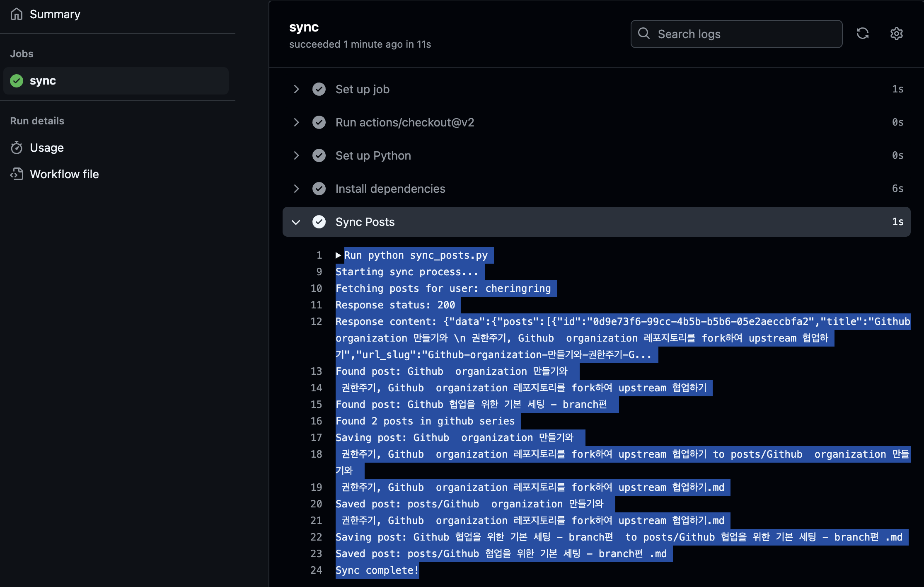Screen dimensions: 924x587
Task: Expand the Run python sync_posts.py triangle
Action: point(338,255)
